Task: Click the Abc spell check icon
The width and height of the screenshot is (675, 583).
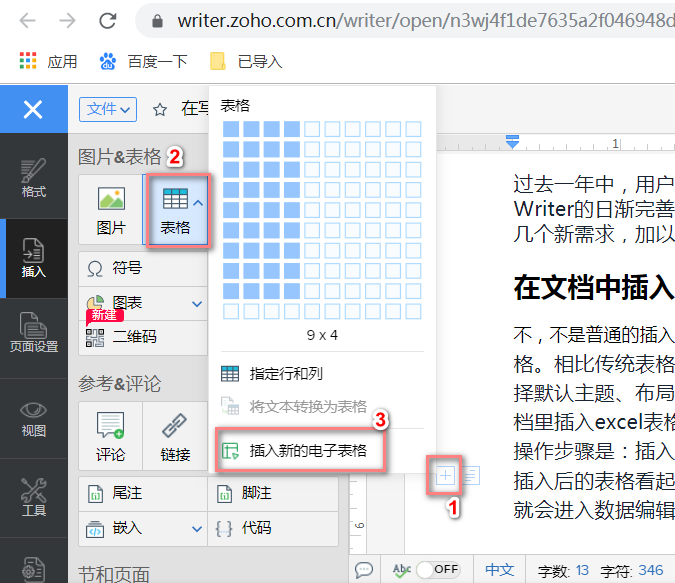Action: point(401,570)
